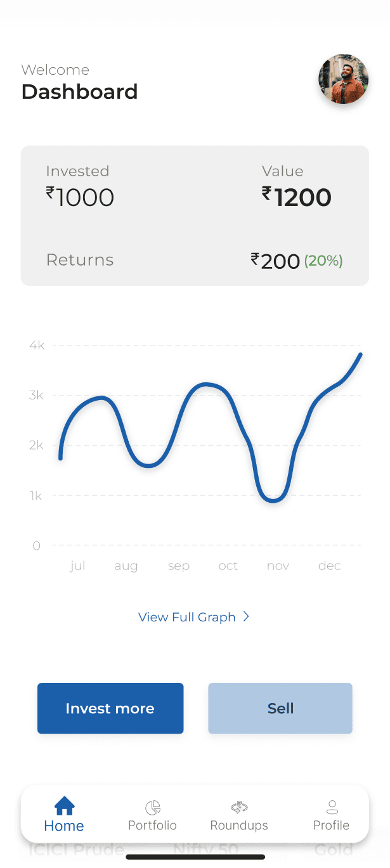Screen dimensions: 390x868
Task: Click the Returns ₹200 (20%) figure
Action: (x=297, y=261)
